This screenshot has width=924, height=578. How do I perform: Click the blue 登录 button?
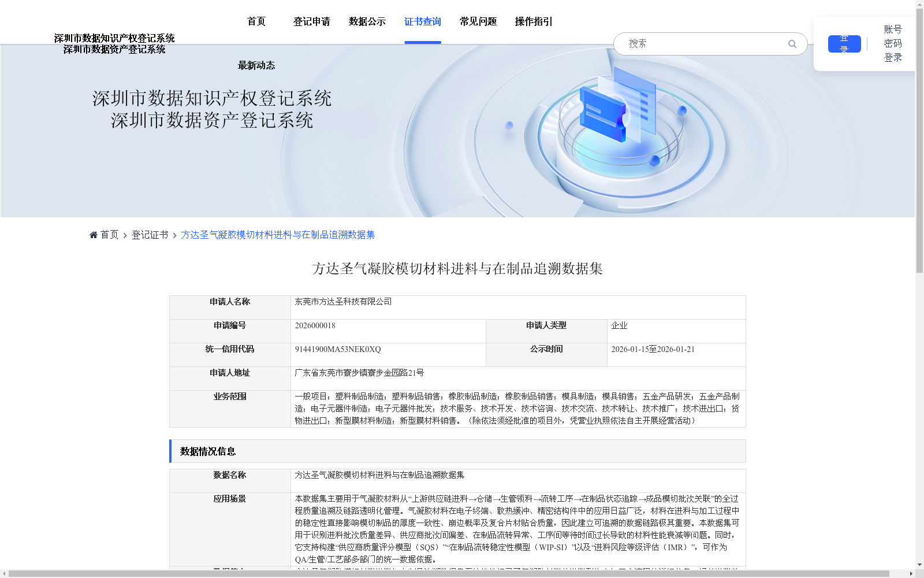pos(844,44)
